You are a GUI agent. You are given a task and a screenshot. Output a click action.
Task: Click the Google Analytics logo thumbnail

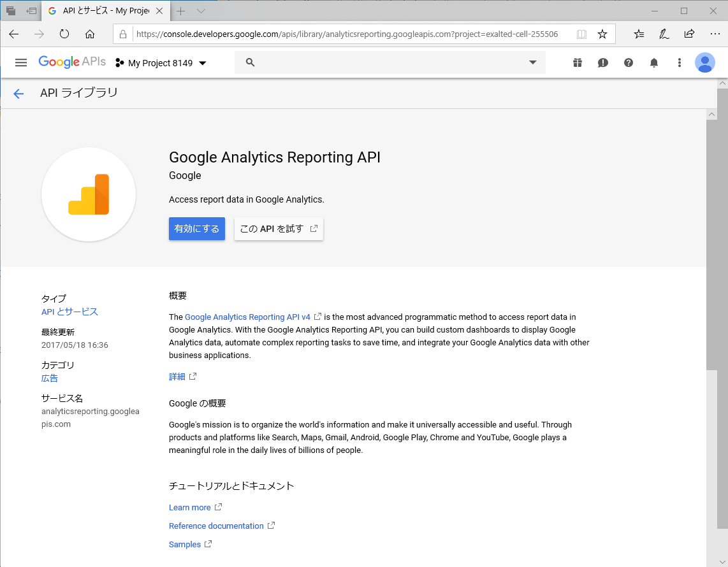(89, 194)
